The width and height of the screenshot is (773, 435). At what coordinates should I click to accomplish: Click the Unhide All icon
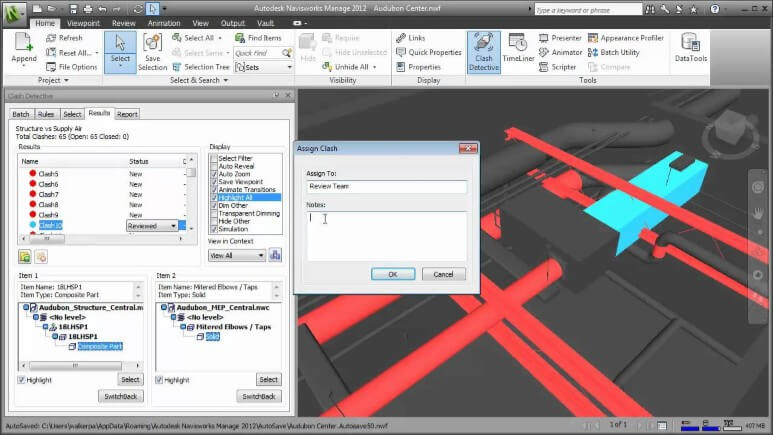pos(326,67)
